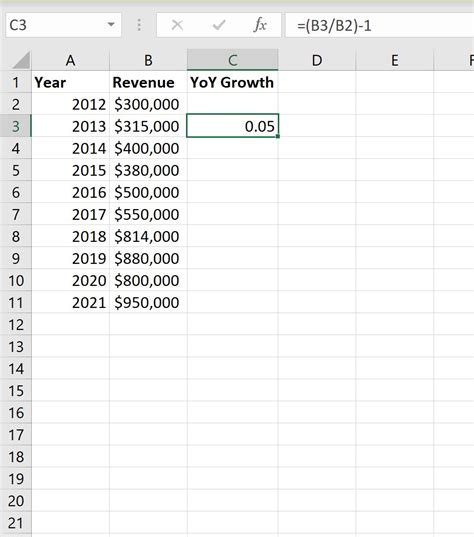
Task: Click cell containing $950,000
Action: point(148,302)
